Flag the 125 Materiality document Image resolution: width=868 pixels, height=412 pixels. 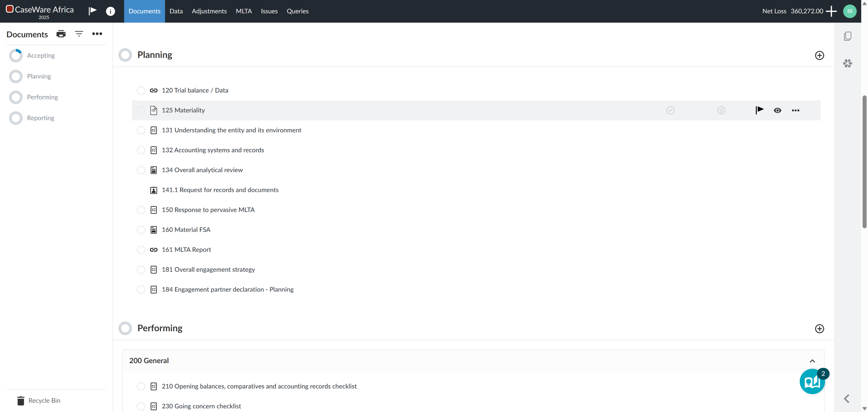point(759,110)
